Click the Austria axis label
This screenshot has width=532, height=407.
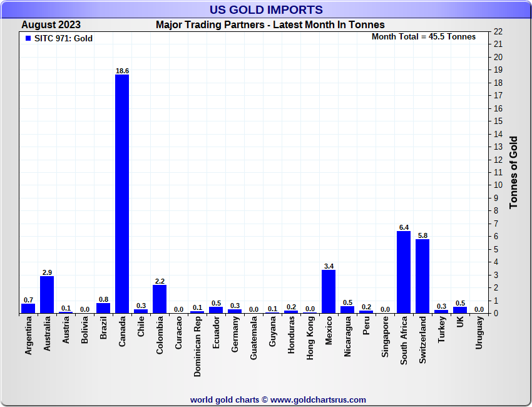tap(66, 330)
